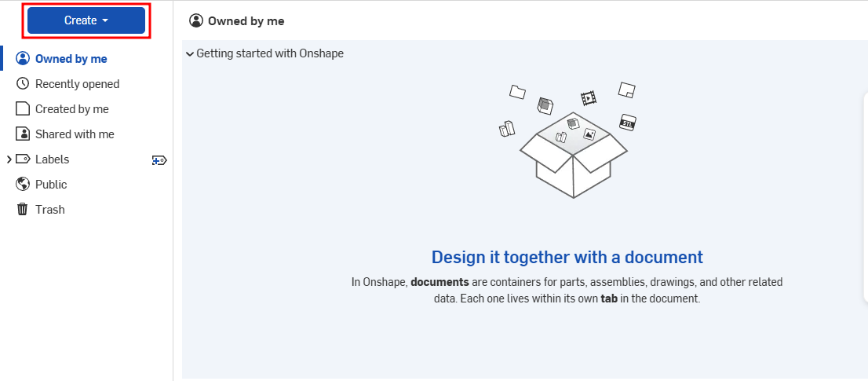
Task: Click the Owned by me person icon in sidebar
Action: 23,59
